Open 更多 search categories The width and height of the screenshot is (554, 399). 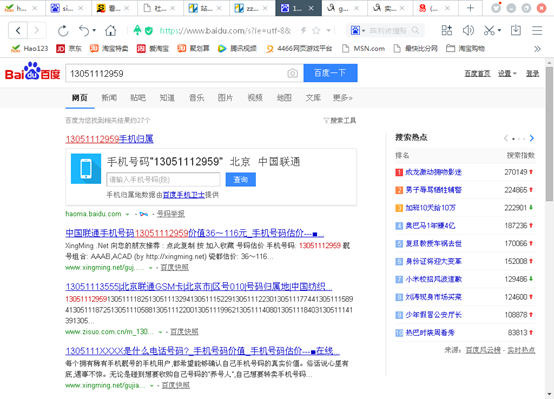[343, 98]
